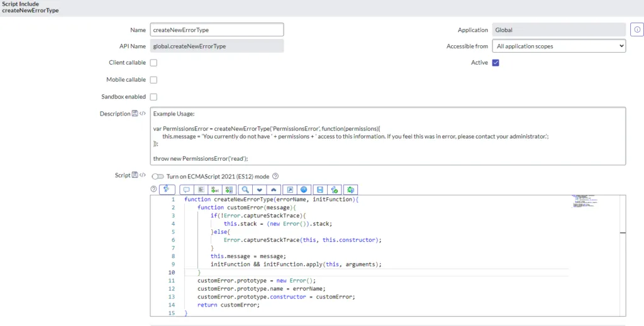Click inside the Description text area

point(387,136)
